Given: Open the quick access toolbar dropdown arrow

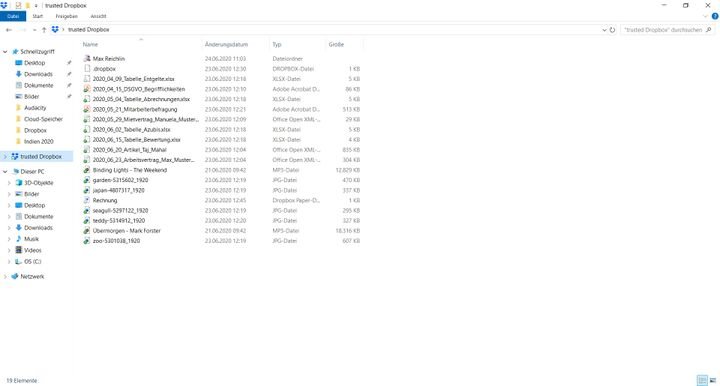Looking at the screenshot, I should click(36, 6).
